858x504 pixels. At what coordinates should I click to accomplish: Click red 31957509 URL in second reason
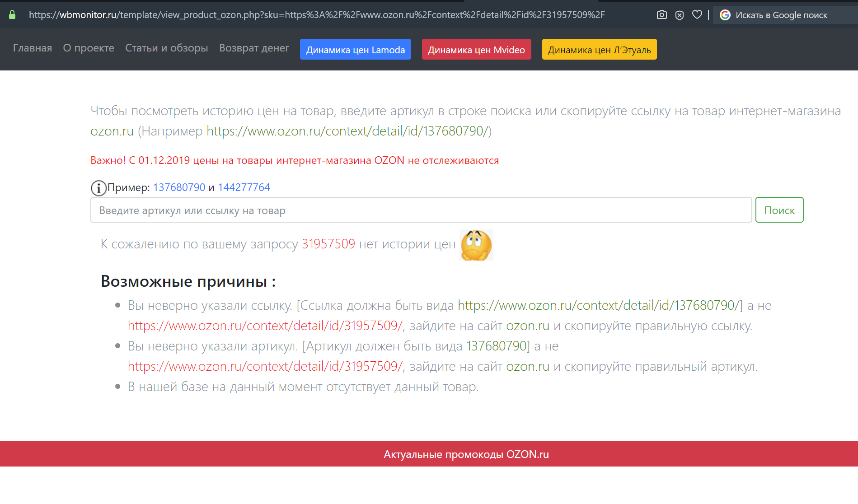[265, 366]
